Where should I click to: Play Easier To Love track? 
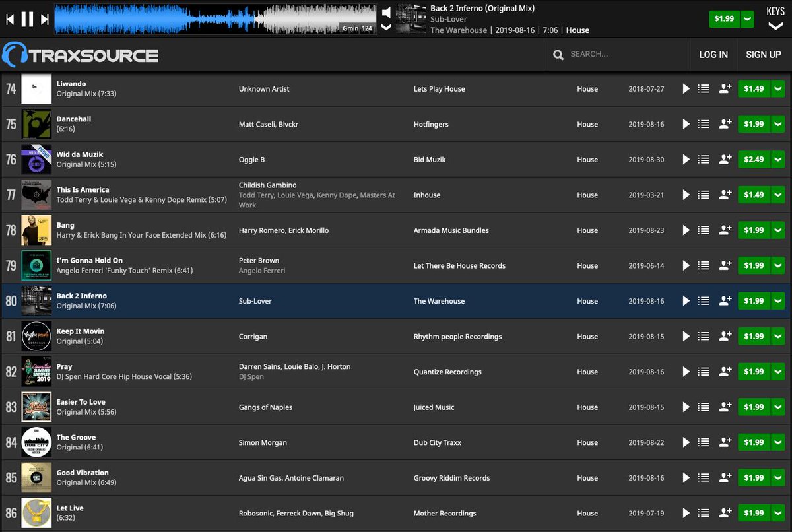coord(686,407)
